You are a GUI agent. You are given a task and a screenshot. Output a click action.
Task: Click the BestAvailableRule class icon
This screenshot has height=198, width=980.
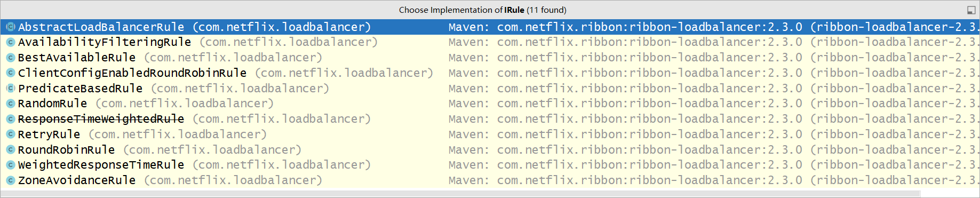click(10, 58)
